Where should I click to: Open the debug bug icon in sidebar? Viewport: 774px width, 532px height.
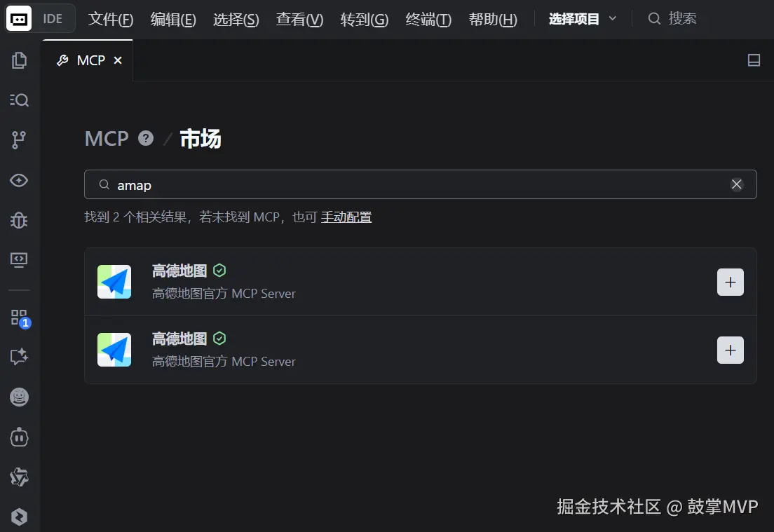click(x=19, y=220)
